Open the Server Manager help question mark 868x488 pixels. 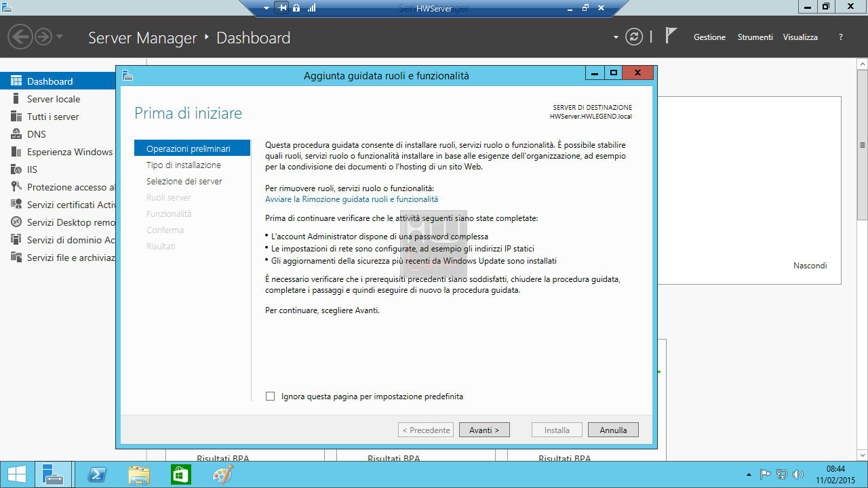coord(841,37)
